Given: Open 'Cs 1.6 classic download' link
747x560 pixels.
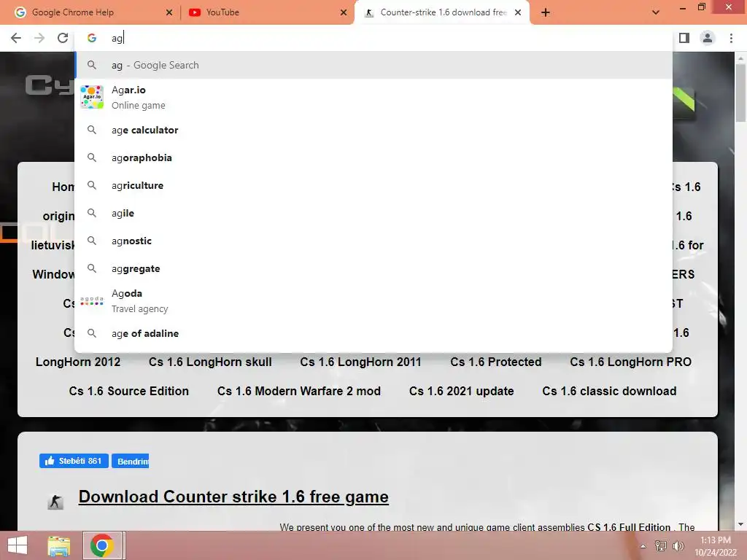Looking at the screenshot, I should (609, 391).
